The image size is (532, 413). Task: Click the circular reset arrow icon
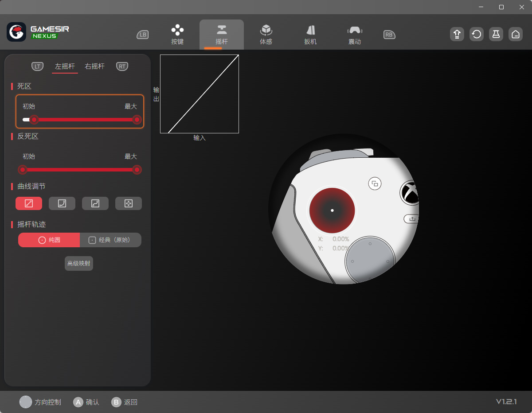click(477, 34)
